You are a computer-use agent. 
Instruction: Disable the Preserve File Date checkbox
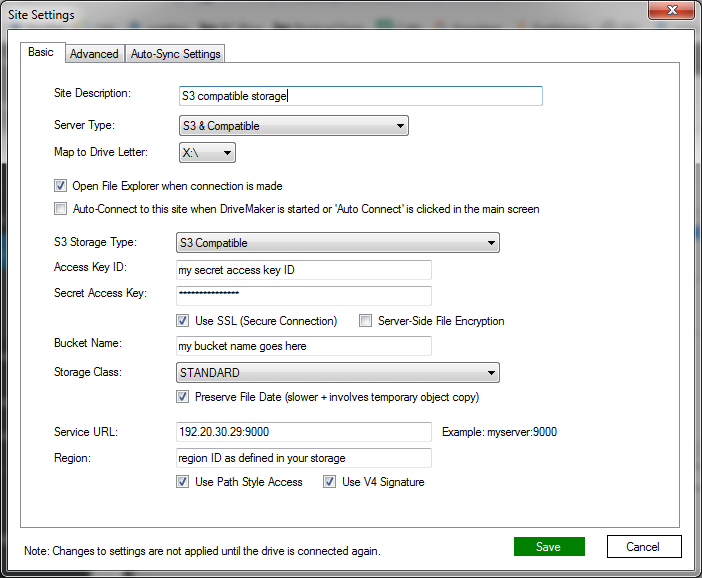(182, 397)
